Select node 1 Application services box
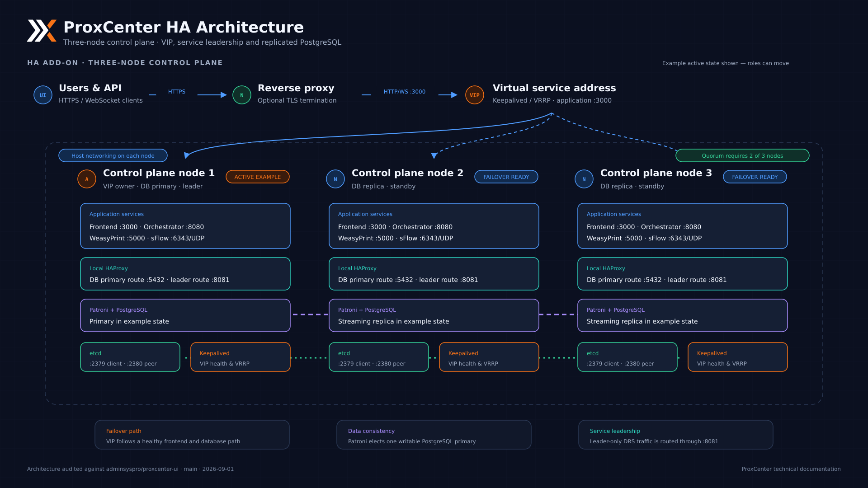 (185, 226)
